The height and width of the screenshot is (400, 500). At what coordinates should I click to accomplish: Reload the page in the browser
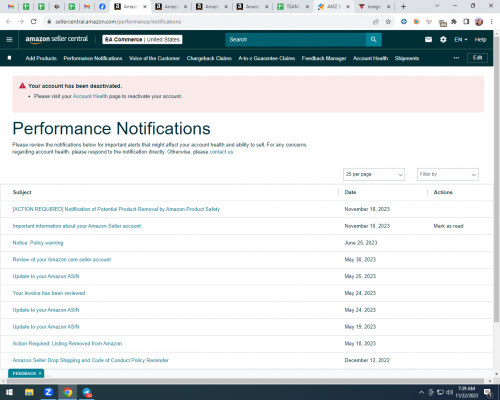33,22
